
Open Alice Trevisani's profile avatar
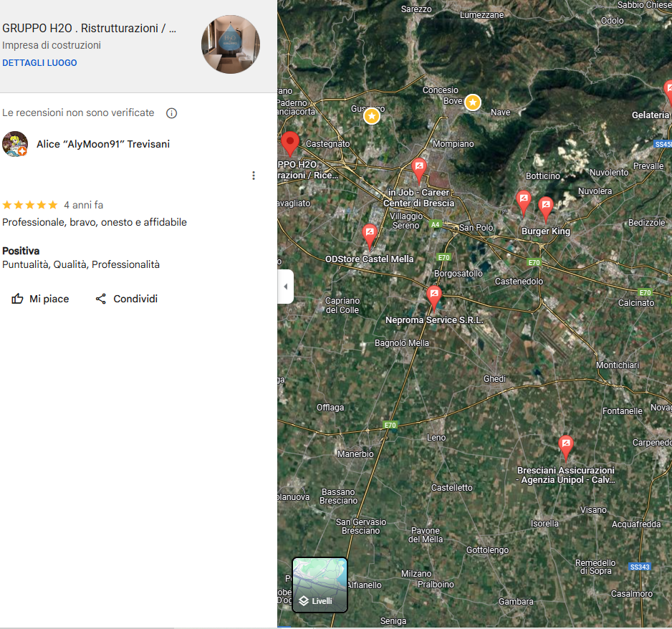[x=15, y=144]
